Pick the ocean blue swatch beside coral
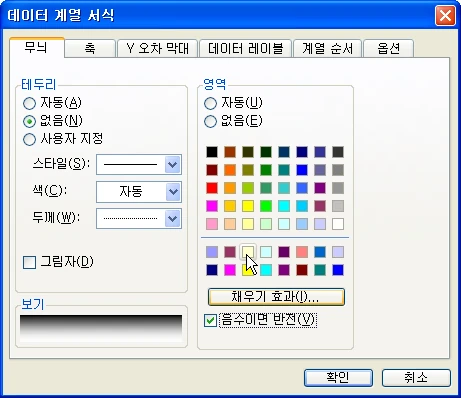This screenshot has width=461, height=398. coord(320,252)
